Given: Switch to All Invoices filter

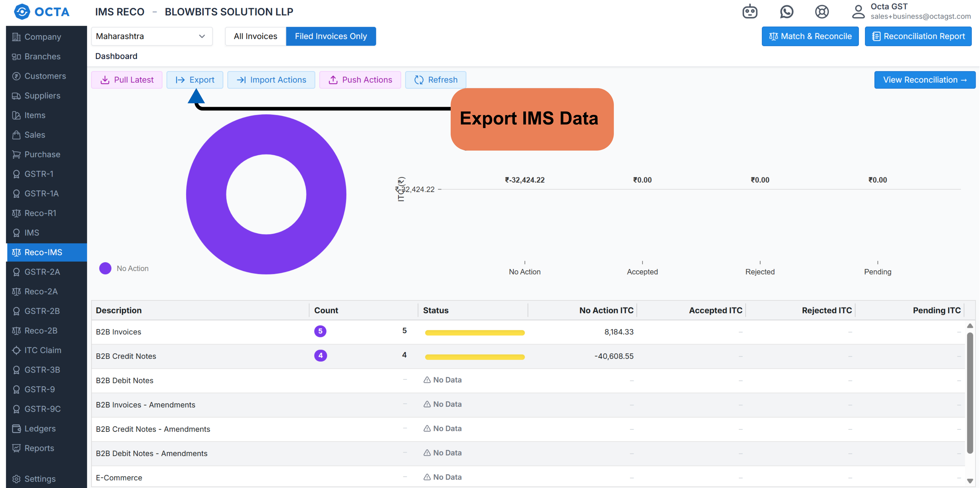Looking at the screenshot, I should coord(255,36).
